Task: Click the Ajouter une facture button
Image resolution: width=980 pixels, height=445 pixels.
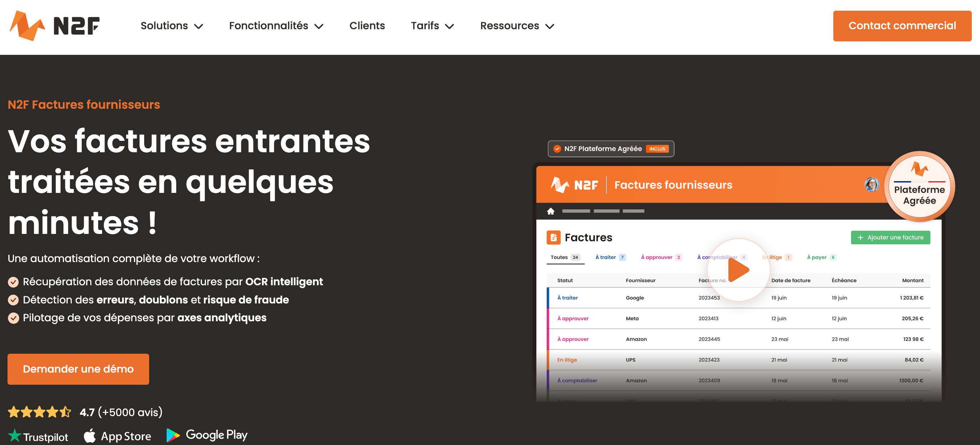Action: 890,237
